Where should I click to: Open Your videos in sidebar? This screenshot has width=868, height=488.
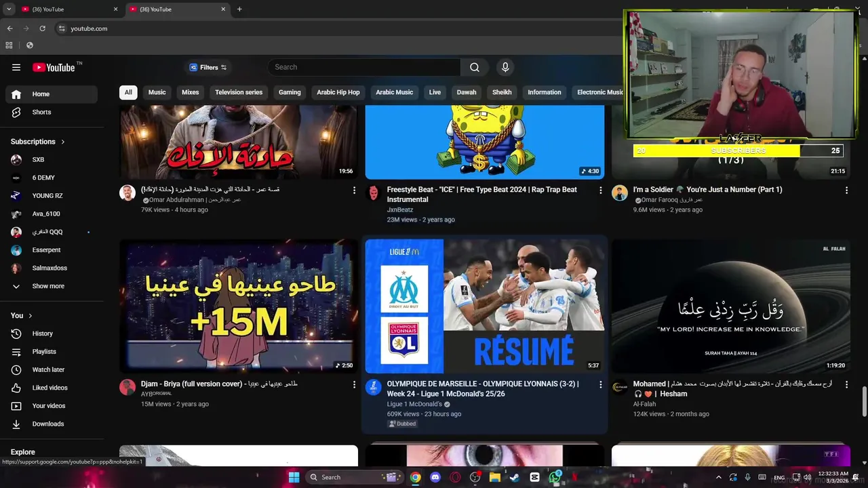[x=52, y=406]
